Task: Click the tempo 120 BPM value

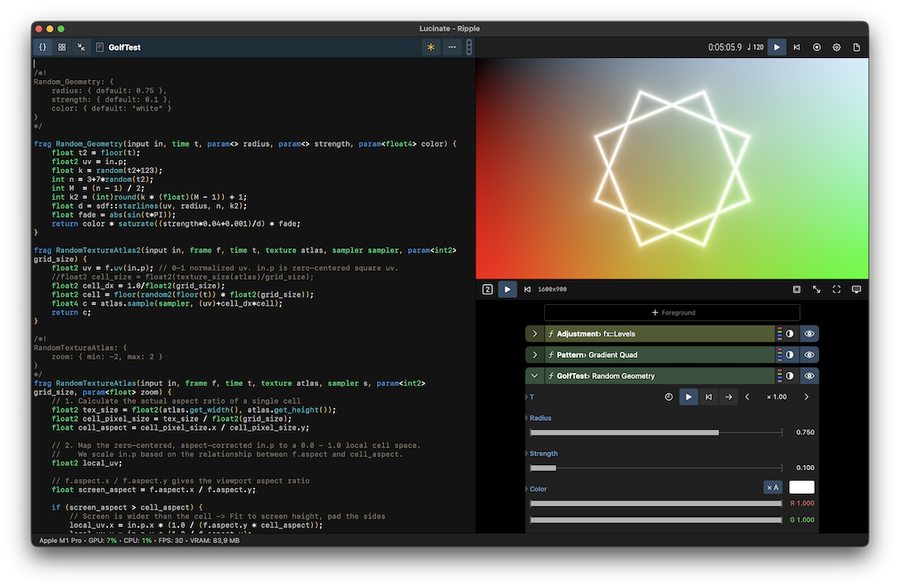Action: (x=756, y=47)
